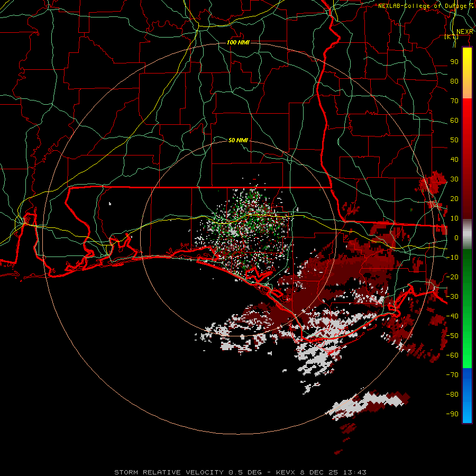
Task: Click the -50 velocity scale label
Action: pos(452,336)
